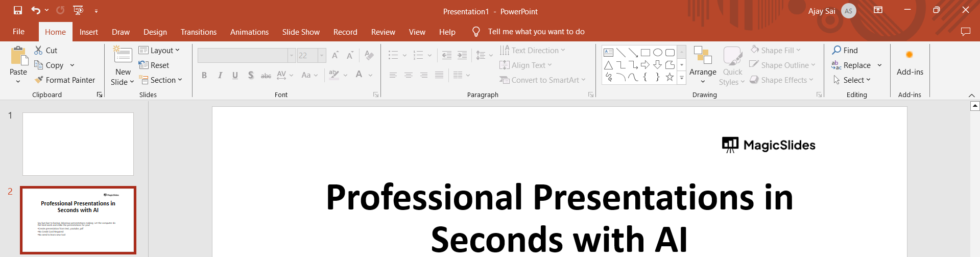Click the Arrange icon
This screenshot has width=980, height=257.
[x=703, y=55]
